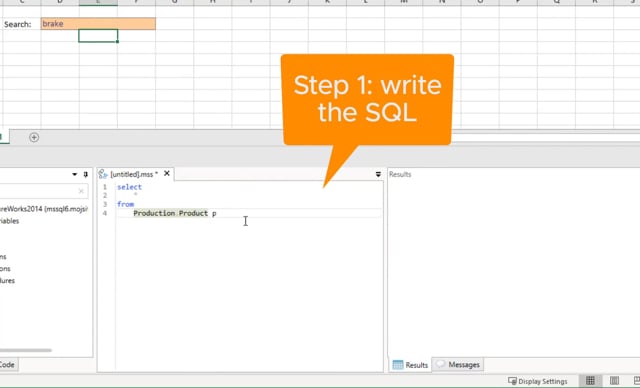Click line number 4 in the editor gutter
Image resolution: width=640 pixels, height=388 pixels.
point(105,213)
